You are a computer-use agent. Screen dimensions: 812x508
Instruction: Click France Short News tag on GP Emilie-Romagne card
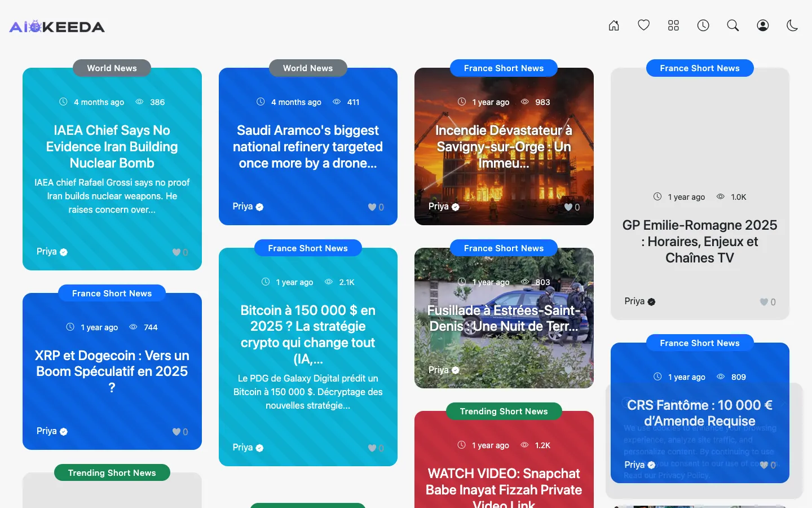pyautogui.click(x=700, y=68)
